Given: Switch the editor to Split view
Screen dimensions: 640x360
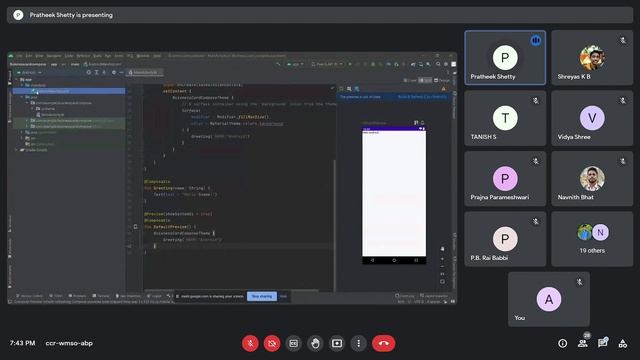Looking at the screenshot, I should [x=425, y=80].
